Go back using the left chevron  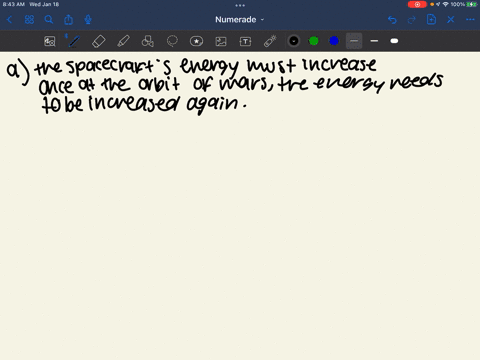pyautogui.click(x=9, y=20)
